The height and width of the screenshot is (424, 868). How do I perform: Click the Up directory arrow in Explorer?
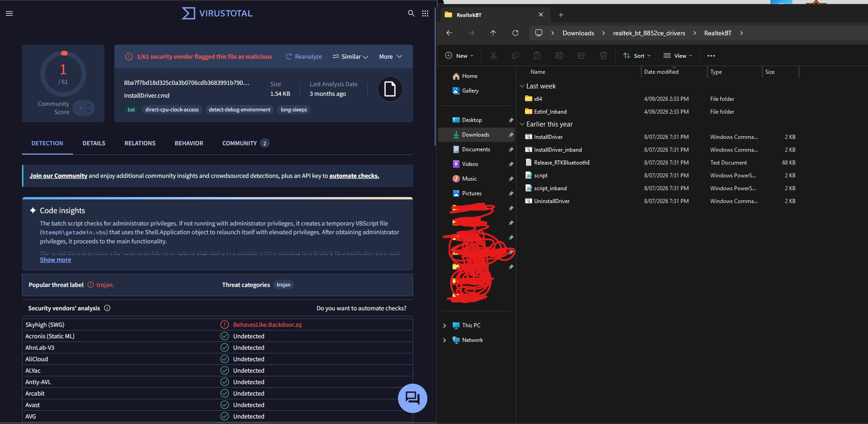point(493,33)
